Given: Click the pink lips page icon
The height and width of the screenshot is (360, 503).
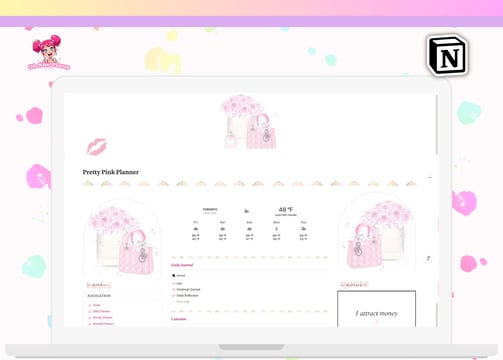Looking at the screenshot, I should pos(97,147).
